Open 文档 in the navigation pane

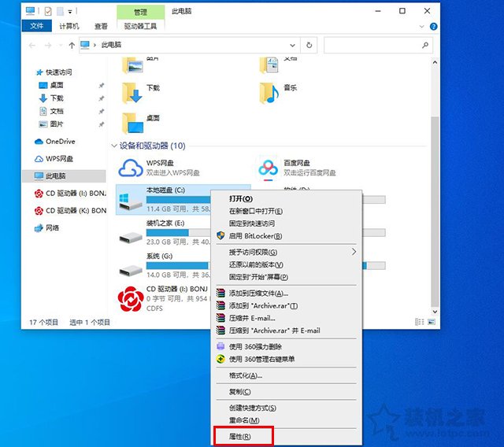click(57, 111)
